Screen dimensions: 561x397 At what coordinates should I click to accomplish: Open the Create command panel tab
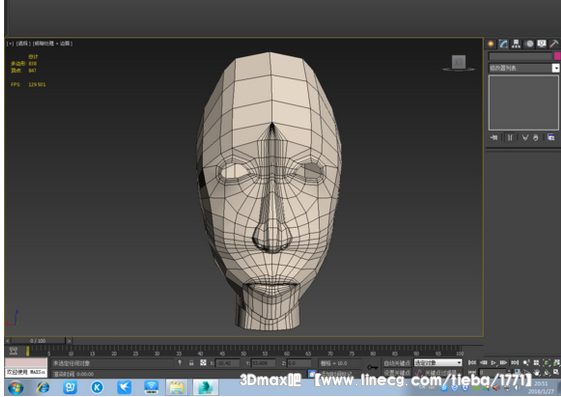tap(491, 44)
